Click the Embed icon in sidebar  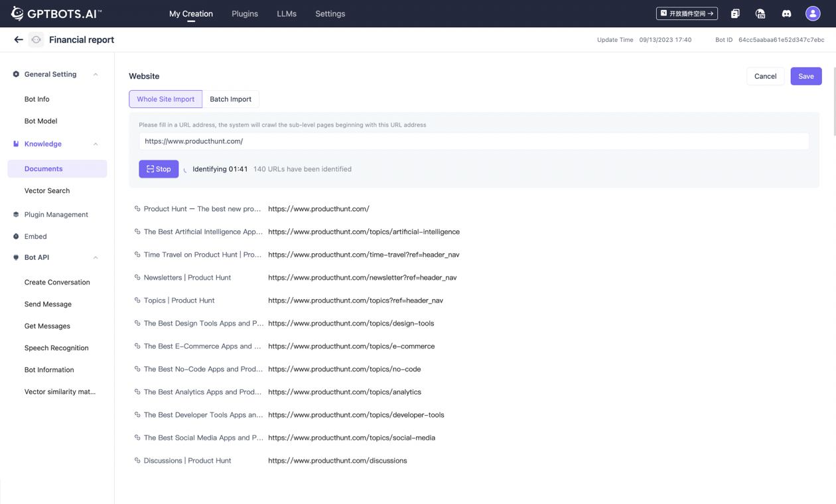[16, 237]
